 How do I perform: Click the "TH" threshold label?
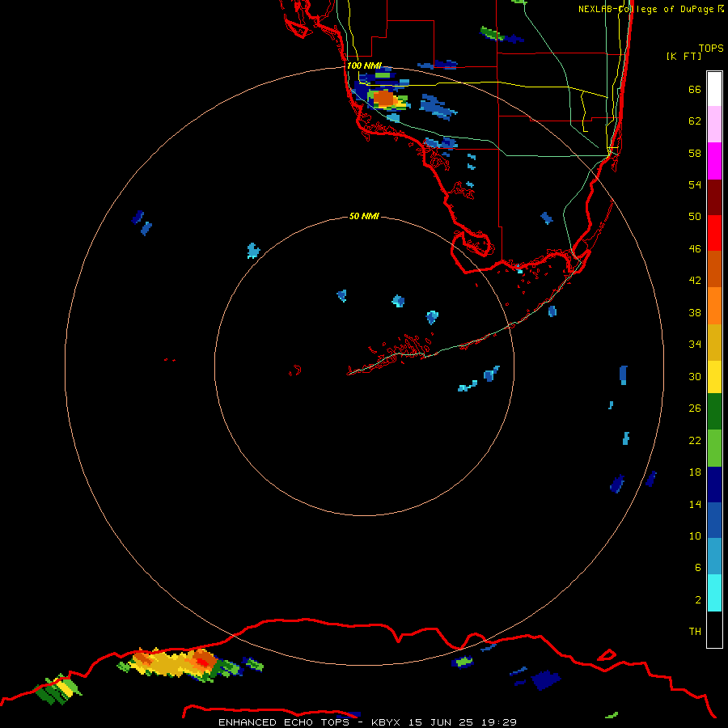pyautogui.click(x=695, y=632)
